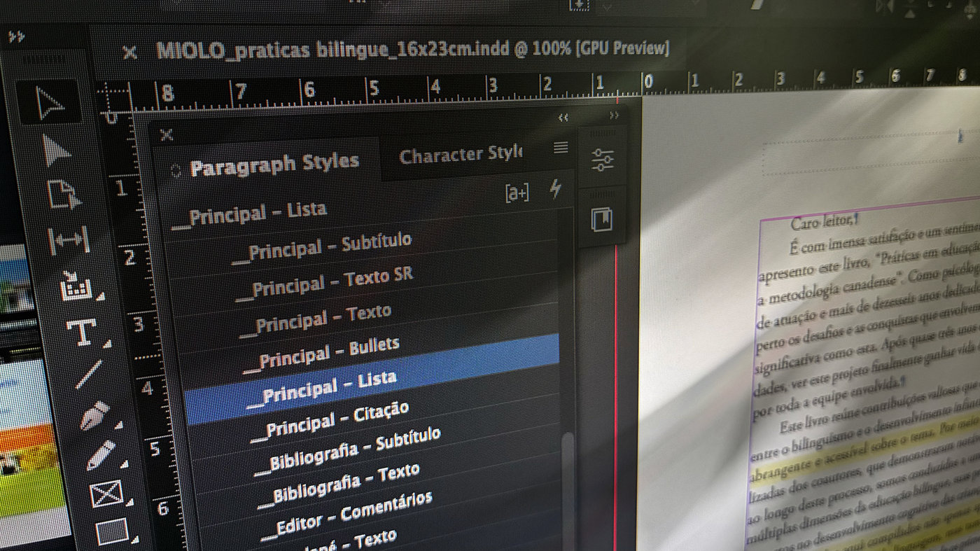Close the Paragraph Styles floating panel
Screen dimensions: 980x551
(166, 135)
